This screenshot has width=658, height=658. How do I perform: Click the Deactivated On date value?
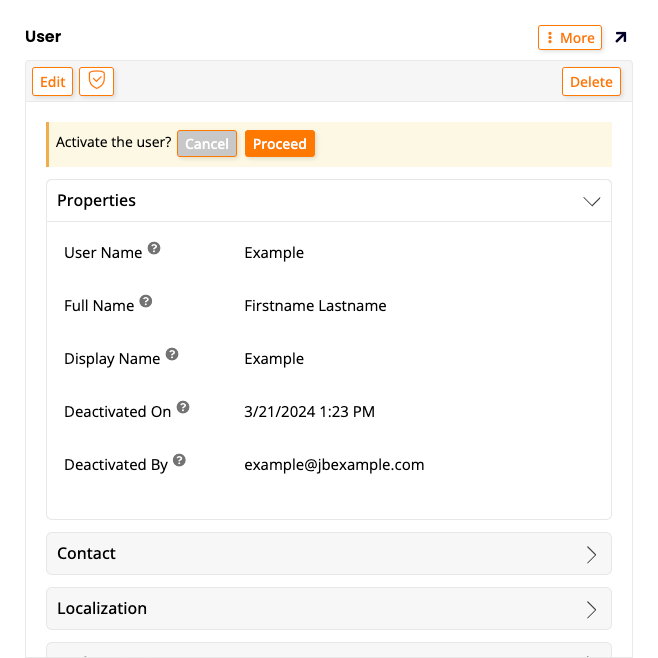[x=309, y=412]
